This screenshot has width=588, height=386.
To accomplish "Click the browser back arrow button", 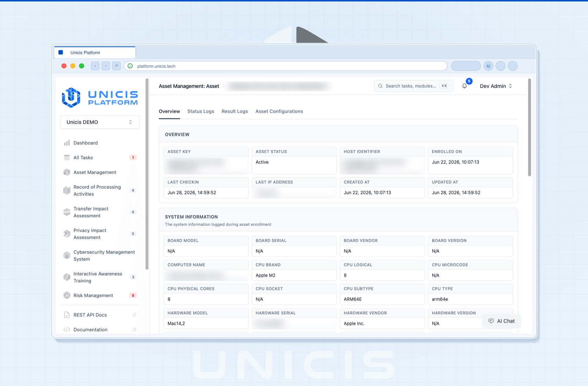I will tap(95, 66).
